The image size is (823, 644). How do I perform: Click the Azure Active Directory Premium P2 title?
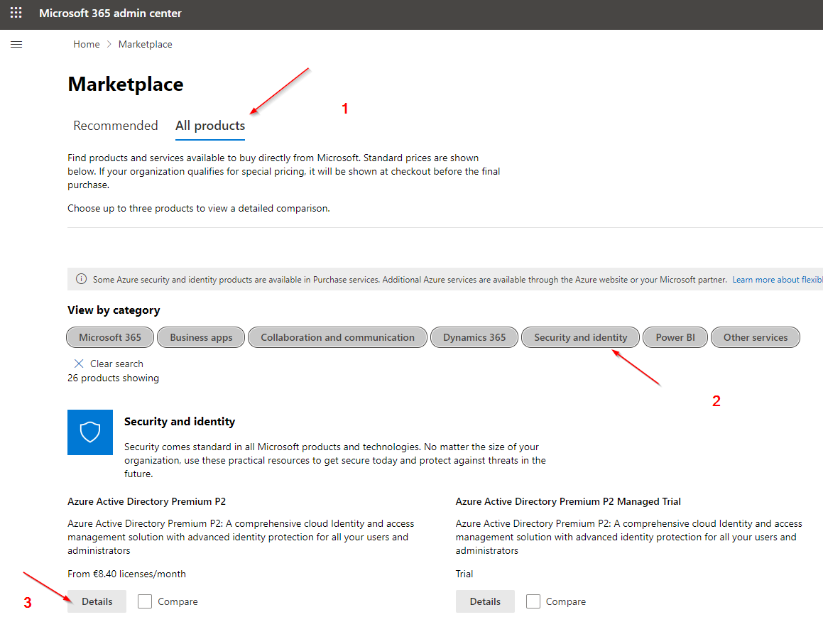pyautogui.click(x=146, y=502)
